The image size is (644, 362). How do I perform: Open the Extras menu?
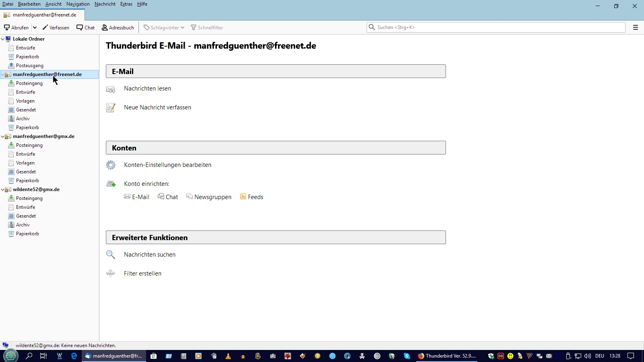126,4
